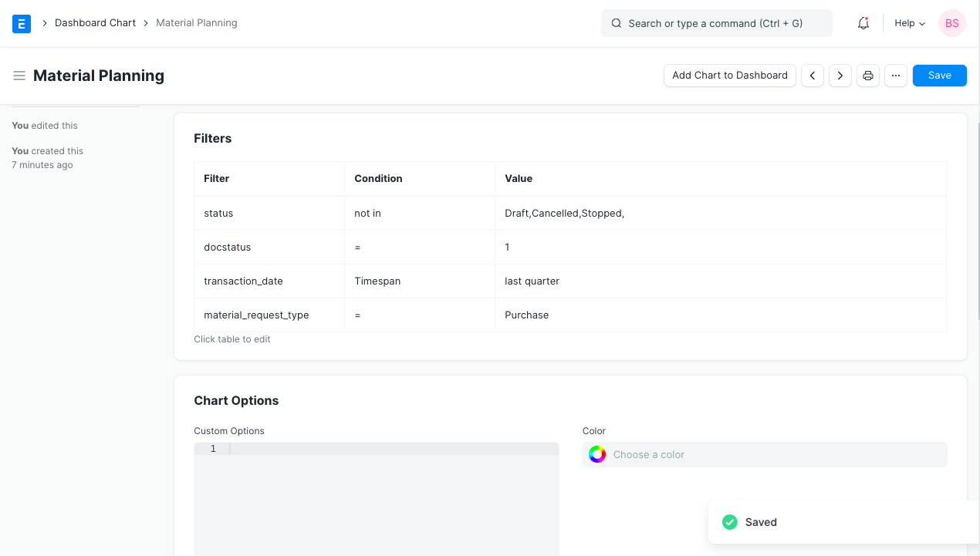This screenshot has width=980, height=556.
Task: Navigate to next document using right chevron
Action: click(x=840, y=75)
